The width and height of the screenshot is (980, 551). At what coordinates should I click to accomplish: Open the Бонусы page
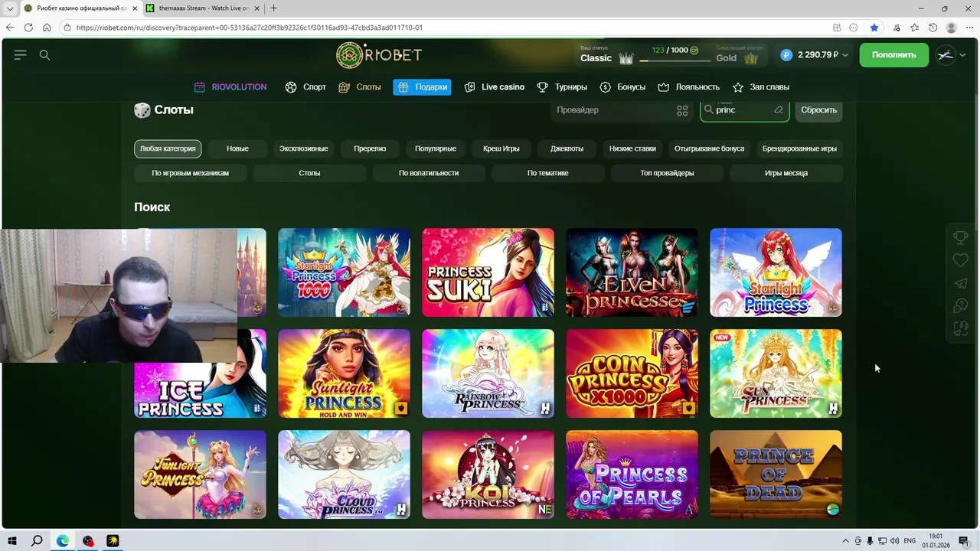tap(622, 87)
